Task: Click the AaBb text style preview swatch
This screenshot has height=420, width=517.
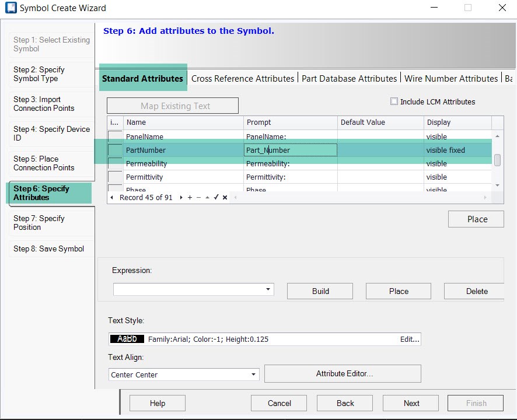Action: (x=126, y=338)
